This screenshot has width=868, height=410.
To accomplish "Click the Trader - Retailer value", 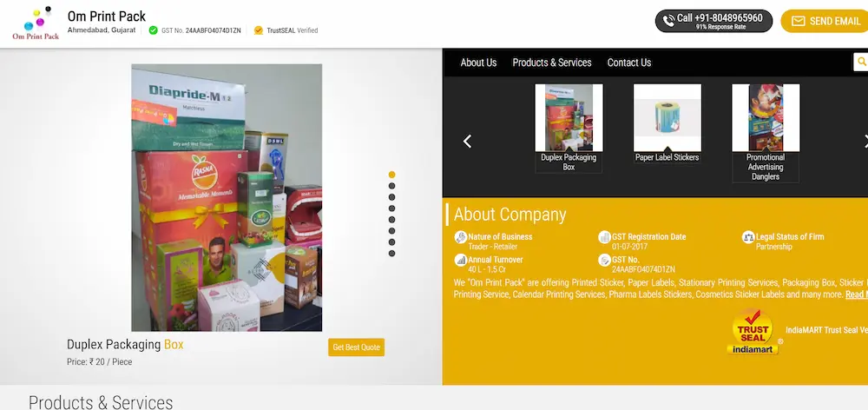I will pos(493,247).
